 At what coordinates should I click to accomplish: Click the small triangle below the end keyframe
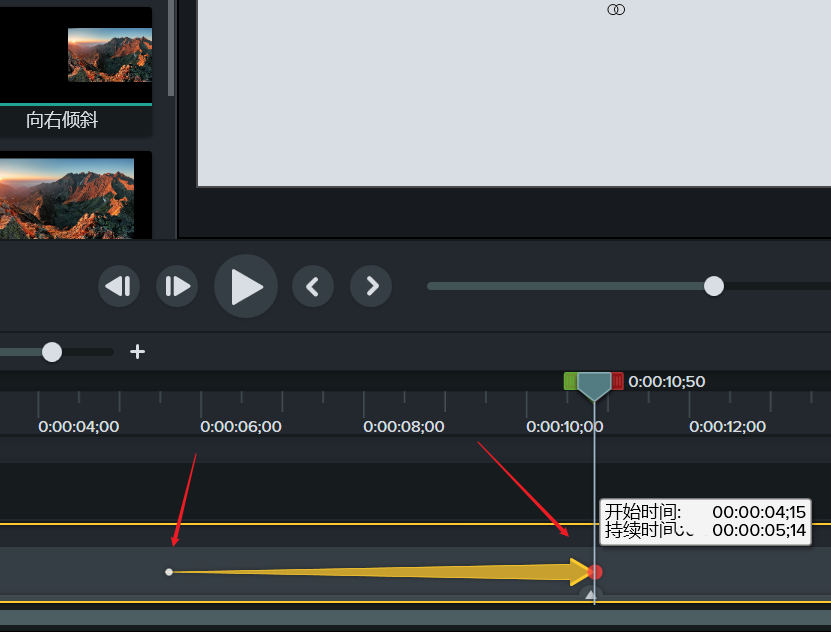(x=590, y=595)
